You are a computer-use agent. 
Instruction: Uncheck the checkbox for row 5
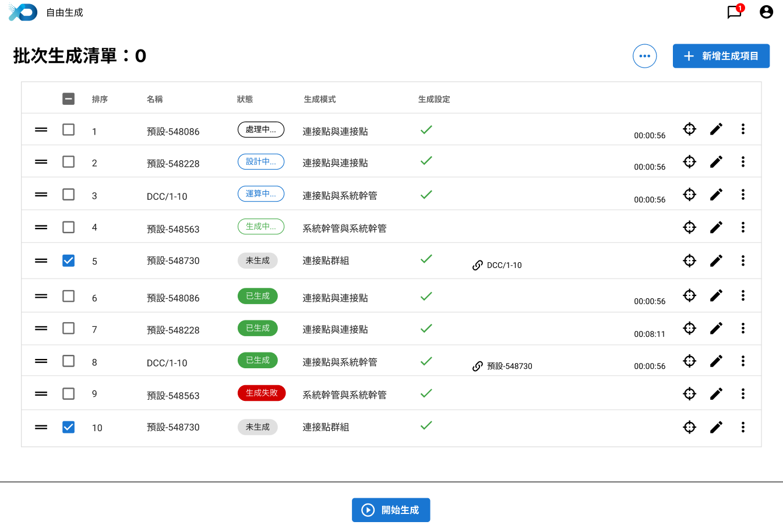tap(68, 260)
